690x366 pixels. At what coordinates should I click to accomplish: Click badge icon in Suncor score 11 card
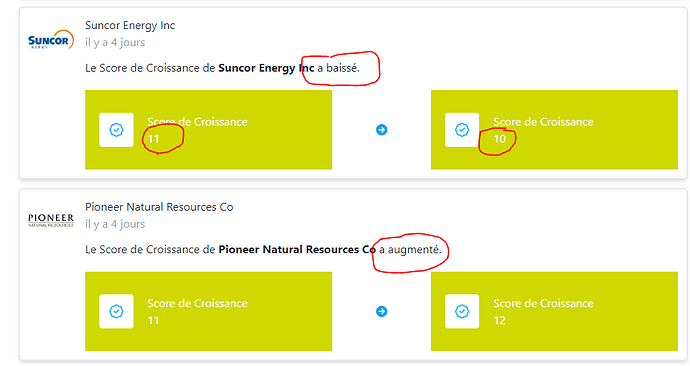116,130
